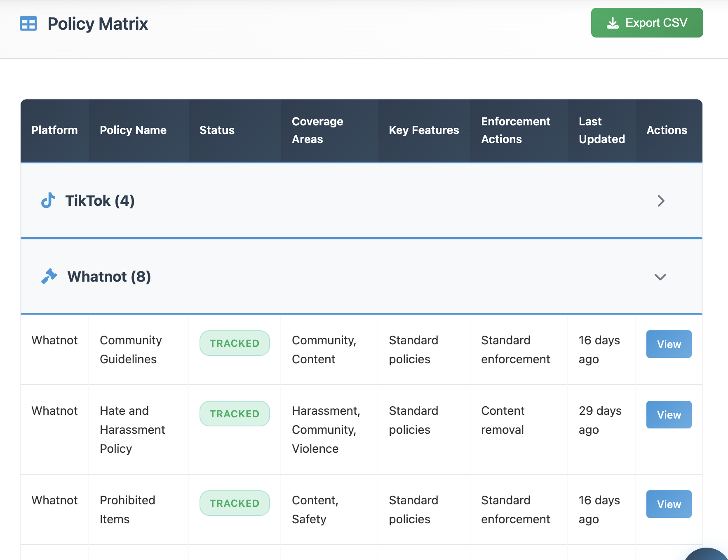Select the Hate and Harassment Policy name

click(x=132, y=430)
